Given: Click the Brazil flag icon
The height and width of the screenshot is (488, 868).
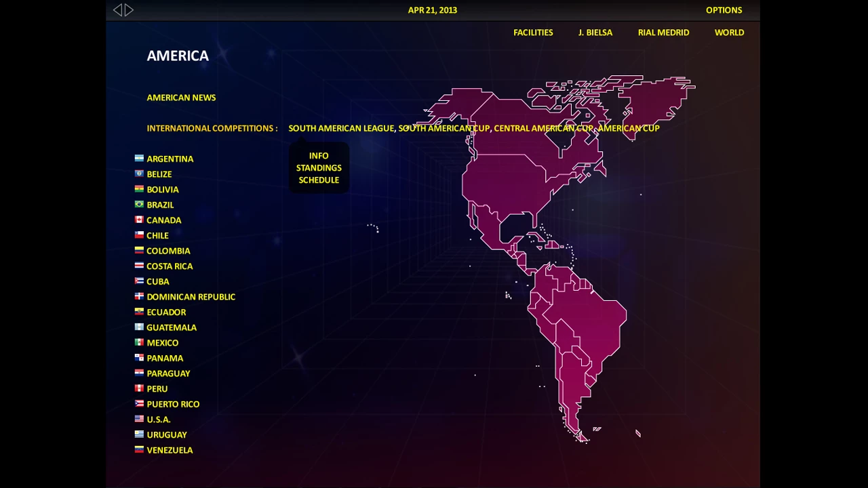Looking at the screenshot, I should coord(139,204).
